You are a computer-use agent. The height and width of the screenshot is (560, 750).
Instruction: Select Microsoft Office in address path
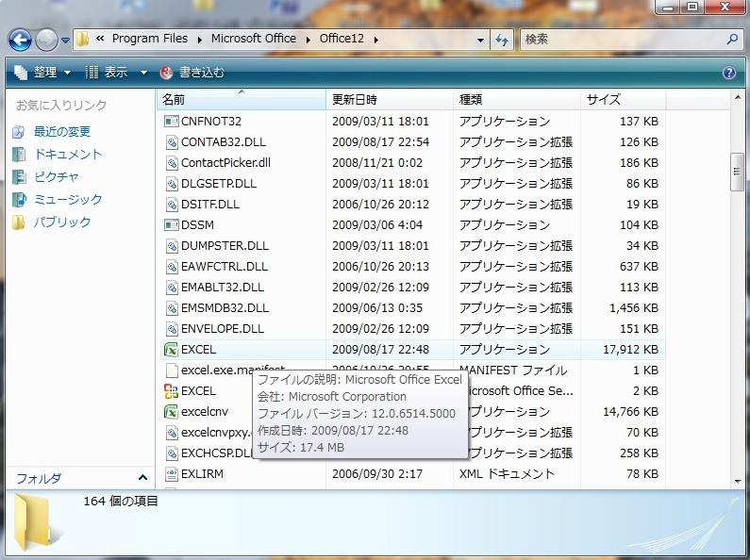click(x=254, y=39)
